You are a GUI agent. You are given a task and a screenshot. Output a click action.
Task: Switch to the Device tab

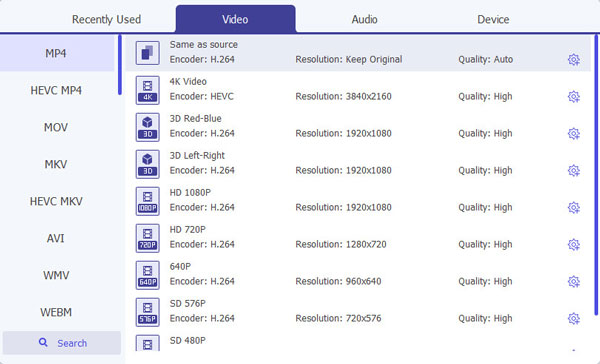(x=493, y=19)
